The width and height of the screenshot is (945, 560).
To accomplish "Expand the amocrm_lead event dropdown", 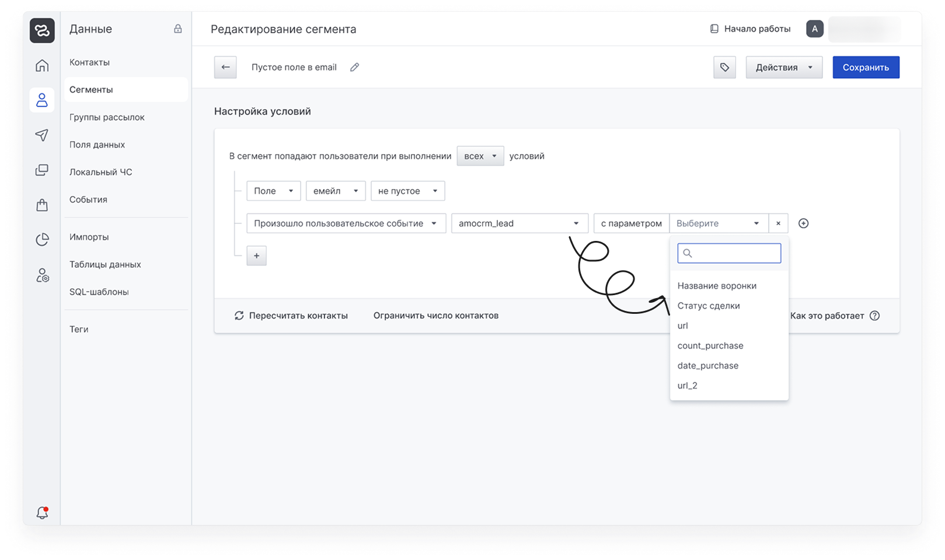I will (519, 223).
